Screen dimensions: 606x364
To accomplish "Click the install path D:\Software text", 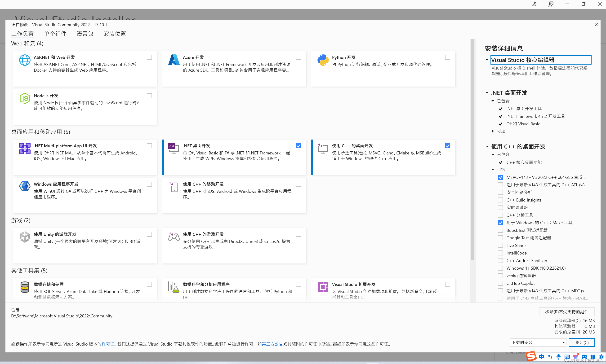I will pyautogui.click(x=62, y=316).
